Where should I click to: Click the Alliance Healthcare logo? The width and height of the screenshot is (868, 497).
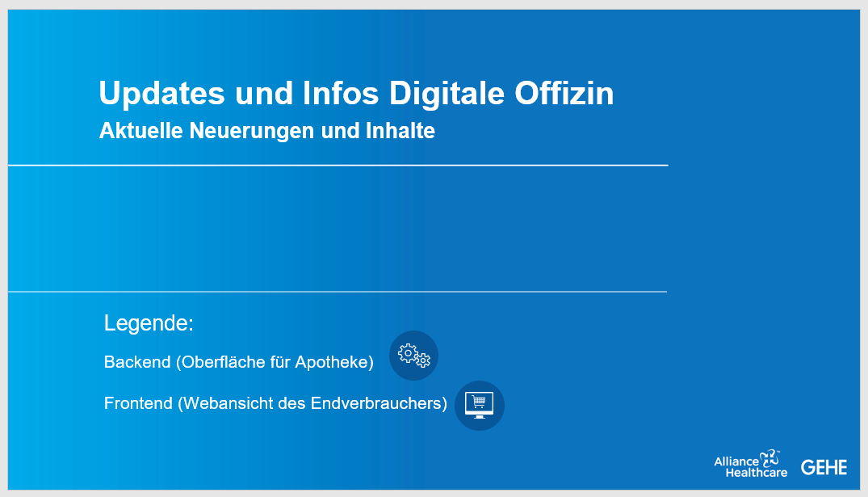pyautogui.click(x=751, y=465)
